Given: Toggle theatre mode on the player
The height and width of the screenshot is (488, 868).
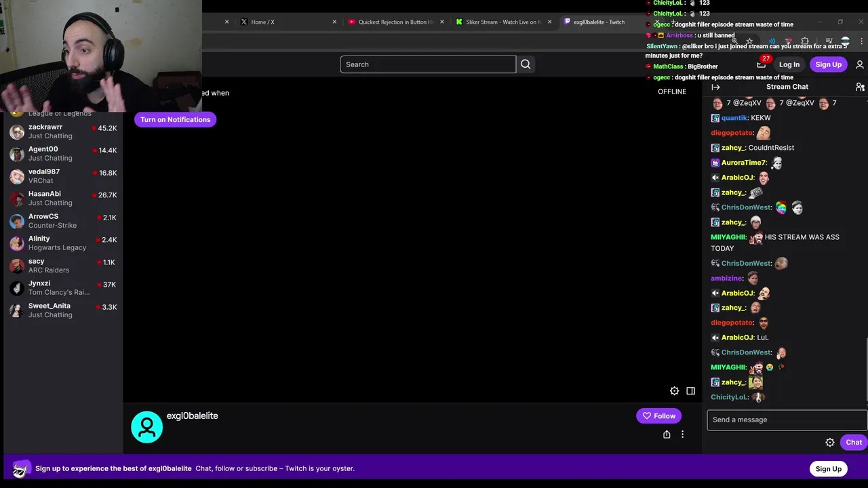Looking at the screenshot, I should click(x=690, y=391).
